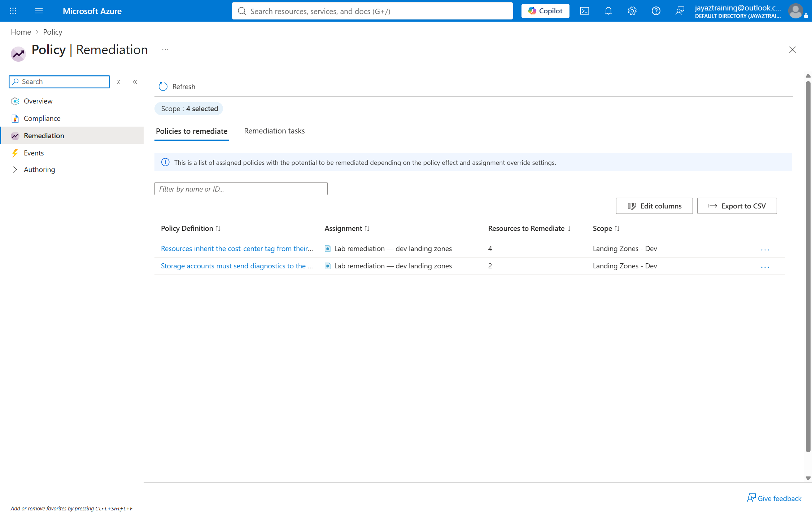Switch to Remediation tasks tab
Screen dimensions: 812x514
click(x=274, y=131)
